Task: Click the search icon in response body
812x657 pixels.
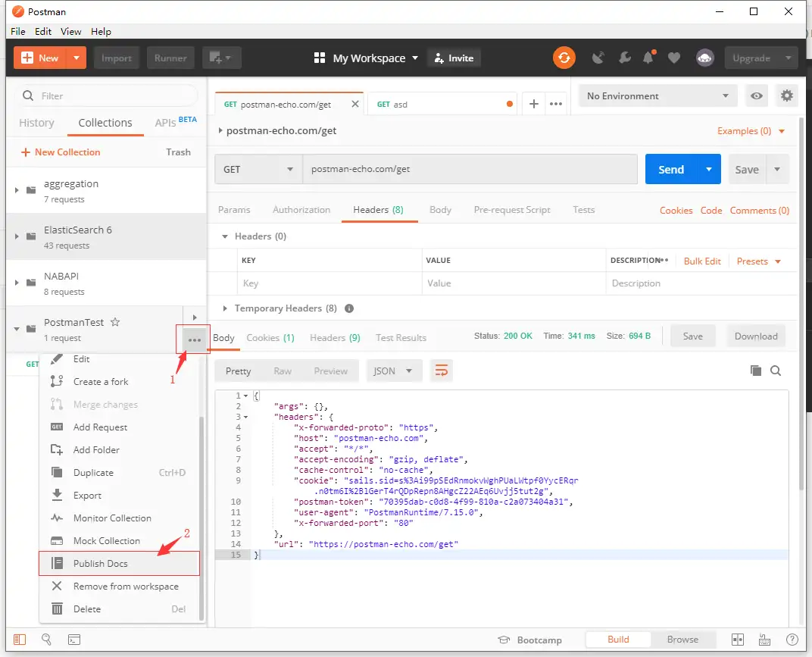Action: tap(776, 371)
